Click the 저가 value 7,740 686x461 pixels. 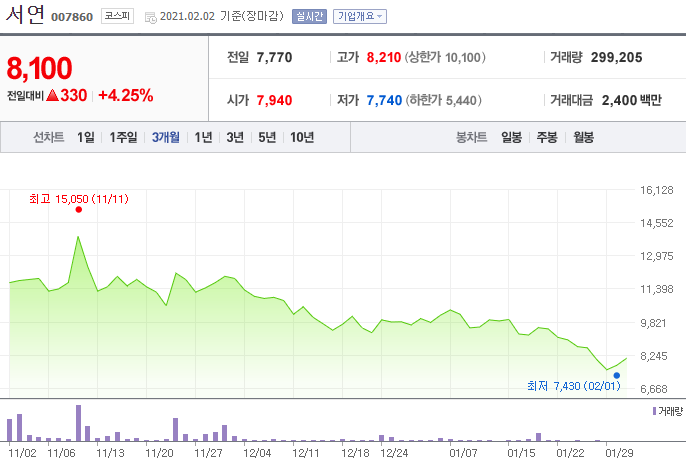pos(384,100)
